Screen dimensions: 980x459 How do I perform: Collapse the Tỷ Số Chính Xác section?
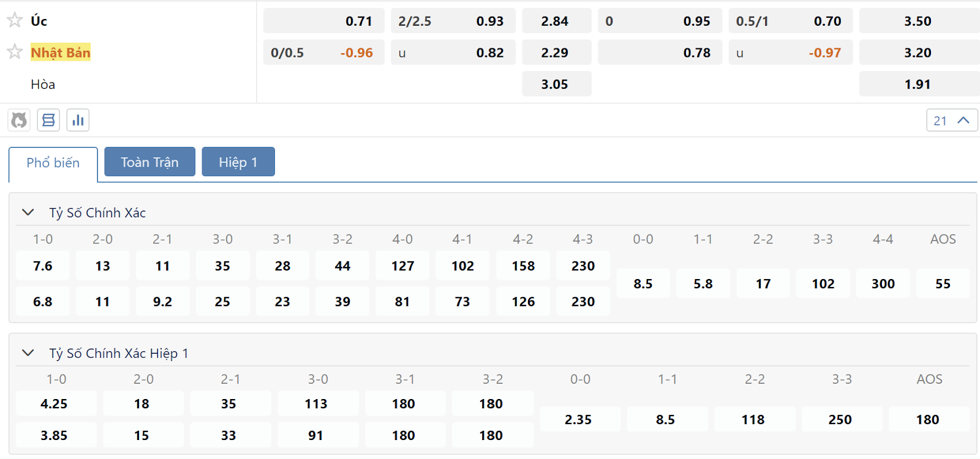click(28, 212)
